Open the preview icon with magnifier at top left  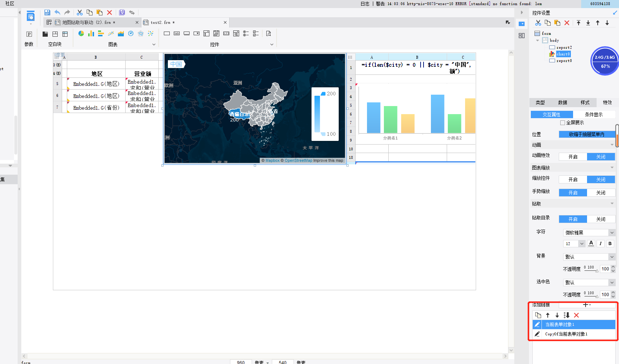(x=30, y=16)
